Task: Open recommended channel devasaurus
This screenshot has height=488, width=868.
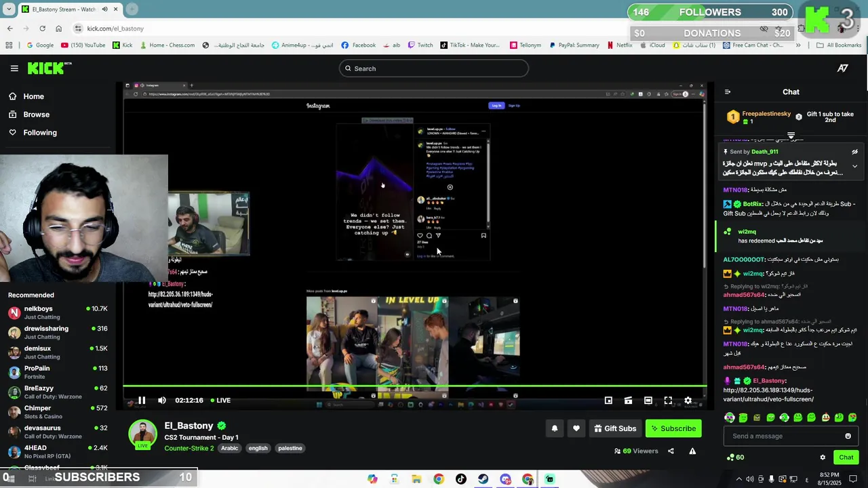Action: (x=58, y=432)
